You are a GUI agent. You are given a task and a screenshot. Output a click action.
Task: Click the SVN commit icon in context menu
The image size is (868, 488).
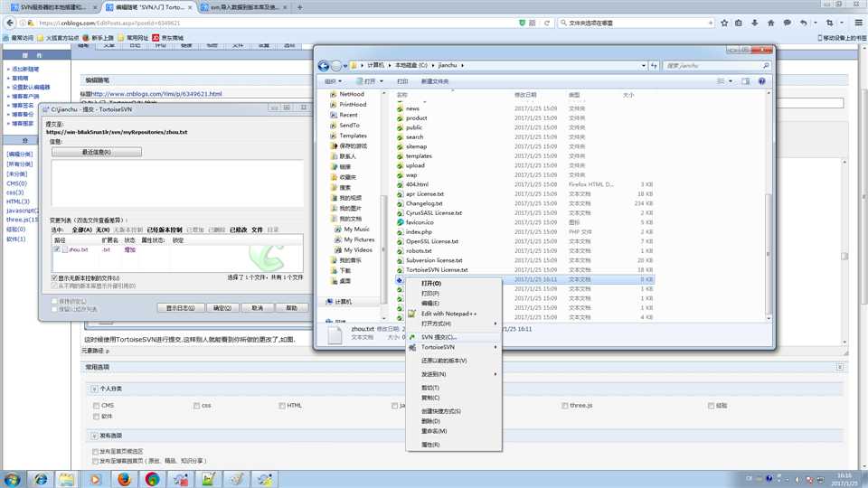[x=412, y=337]
